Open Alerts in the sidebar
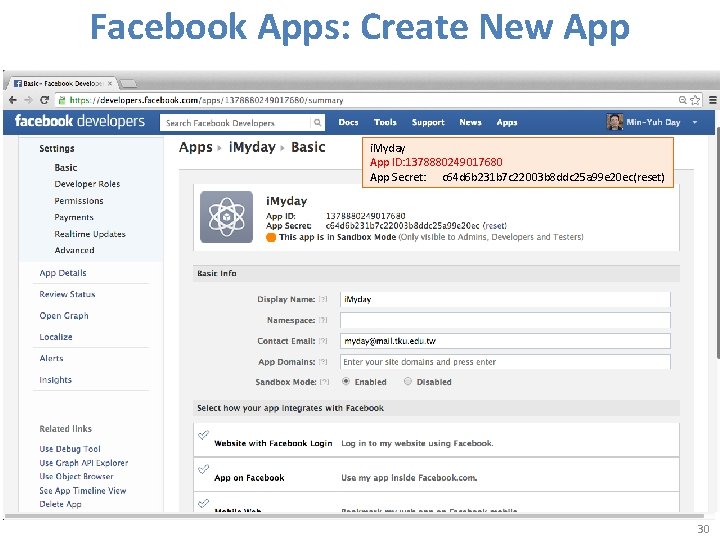Viewport: 720px width, 540px height. [x=51, y=358]
